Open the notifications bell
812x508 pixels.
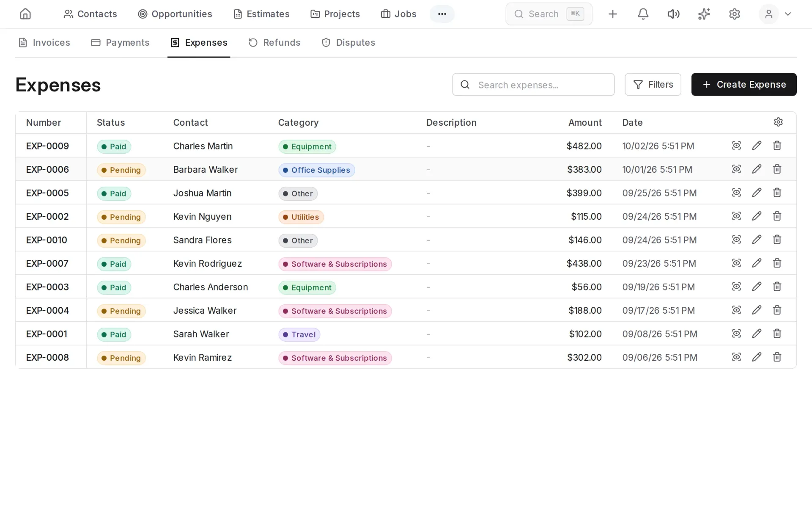643,14
